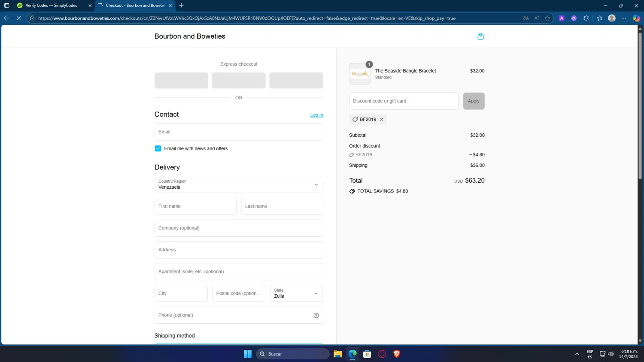Open the taskbar clock and date
The height and width of the screenshot is (362, 644).
pos(629,354)
